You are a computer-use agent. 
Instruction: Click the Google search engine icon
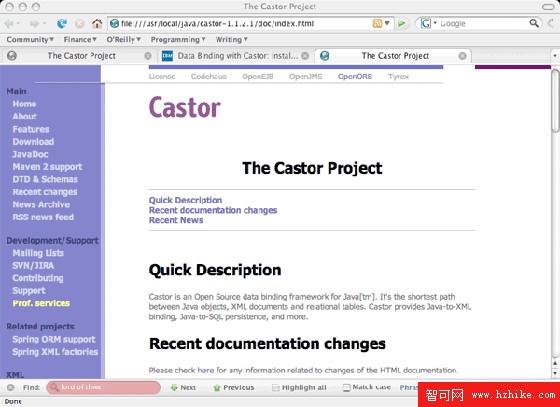click(425, 24)
